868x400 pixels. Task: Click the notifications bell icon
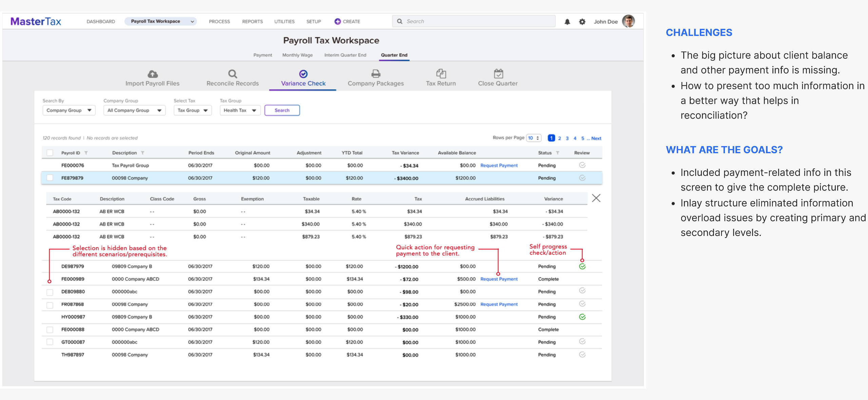[x=567, y=22]
